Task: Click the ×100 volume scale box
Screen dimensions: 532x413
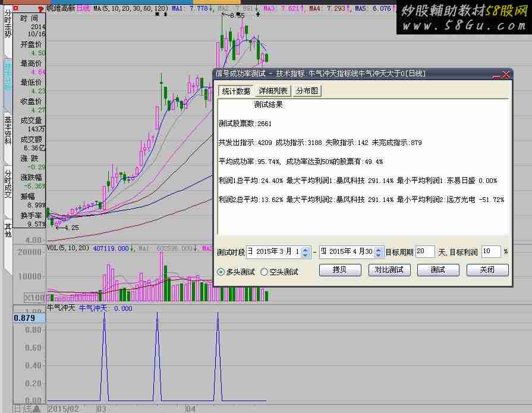Action: coord(34,298)
